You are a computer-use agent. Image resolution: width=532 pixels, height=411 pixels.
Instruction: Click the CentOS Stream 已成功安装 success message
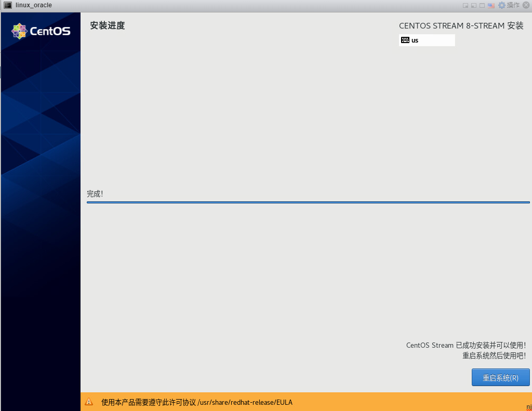coord(465,345)
